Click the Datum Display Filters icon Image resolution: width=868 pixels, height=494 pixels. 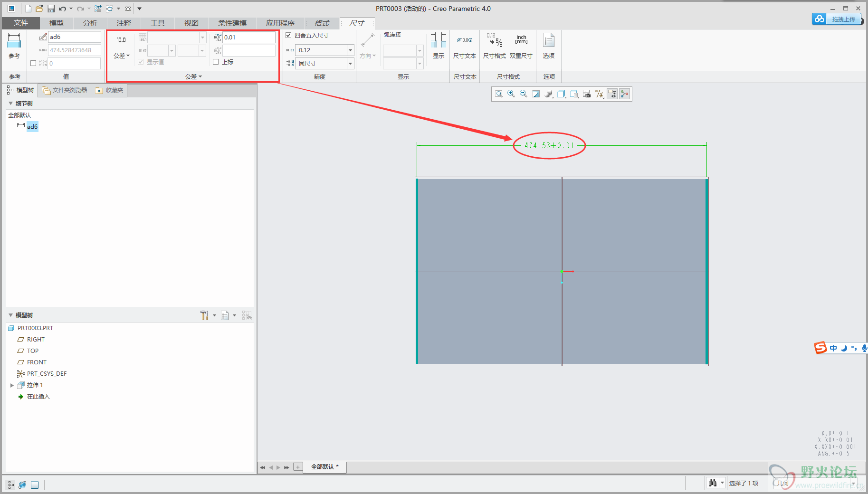tap(599, 94)
